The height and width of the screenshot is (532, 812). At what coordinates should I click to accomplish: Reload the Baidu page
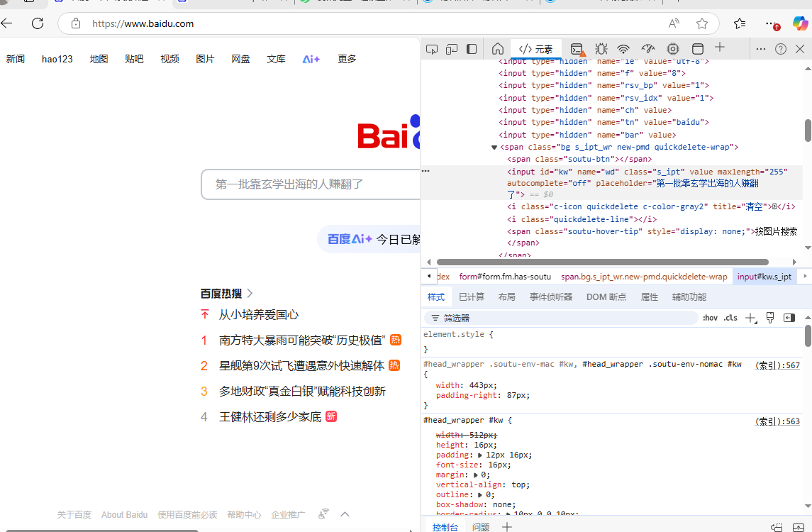38,23
